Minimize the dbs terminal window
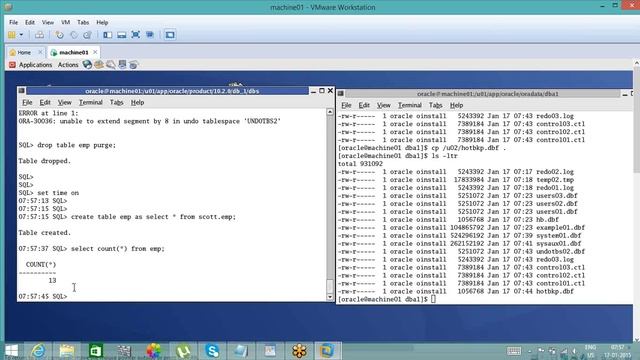 313,91
